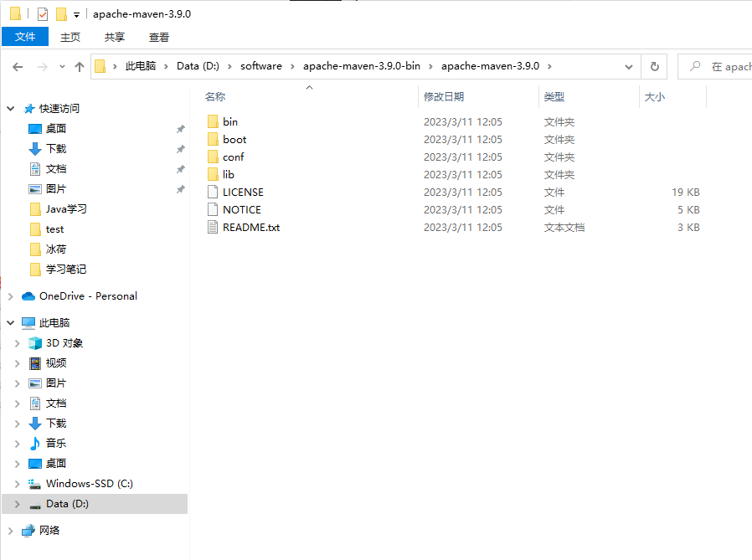The height and width of the screenshot is (560, 752).
Task: Select the conf folder icon
Action: point(213,157)
